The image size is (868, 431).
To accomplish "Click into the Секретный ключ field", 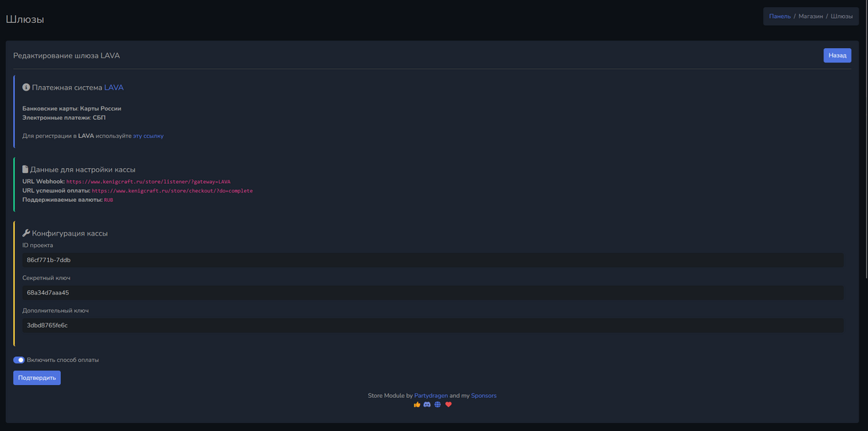I will point(432,293).
